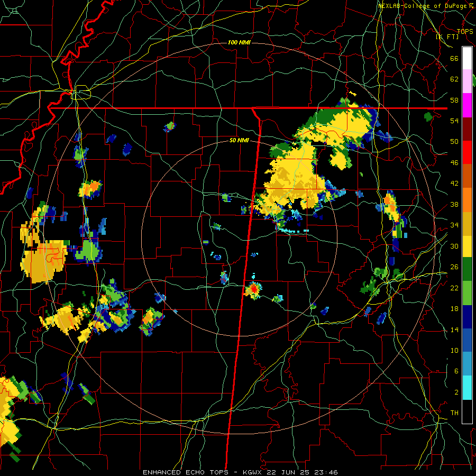Click the 46 value on legend
Viewport: 476px width, 476px height.
[454, 163]
